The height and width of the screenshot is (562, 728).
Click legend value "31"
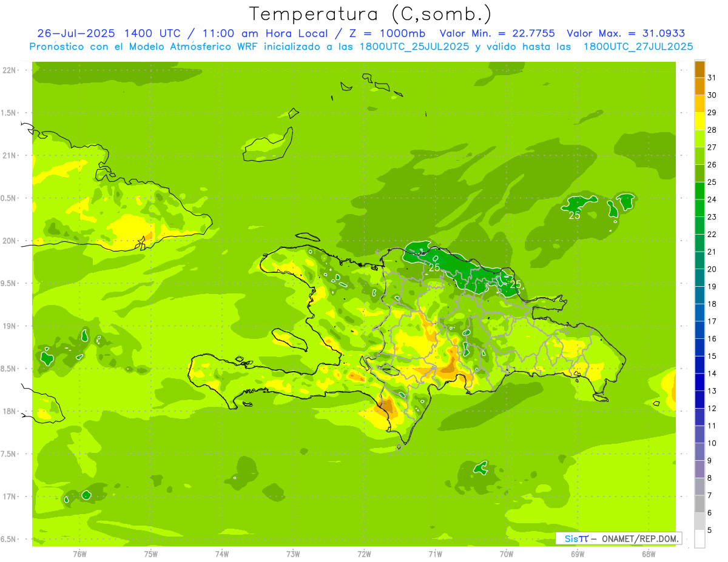[x=712, y=78]
